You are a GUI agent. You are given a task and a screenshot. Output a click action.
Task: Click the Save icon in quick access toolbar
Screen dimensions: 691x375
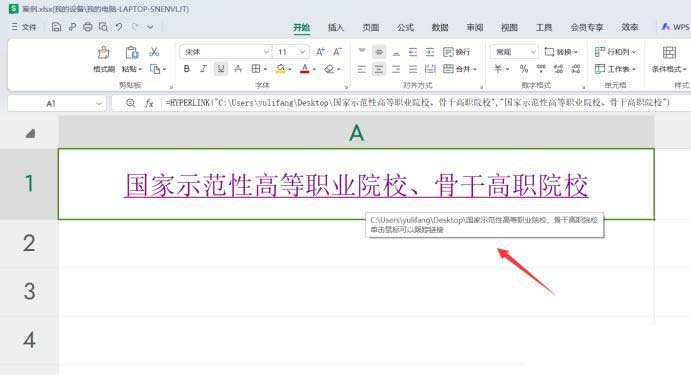pyautogui.click(x=56, y=27)
